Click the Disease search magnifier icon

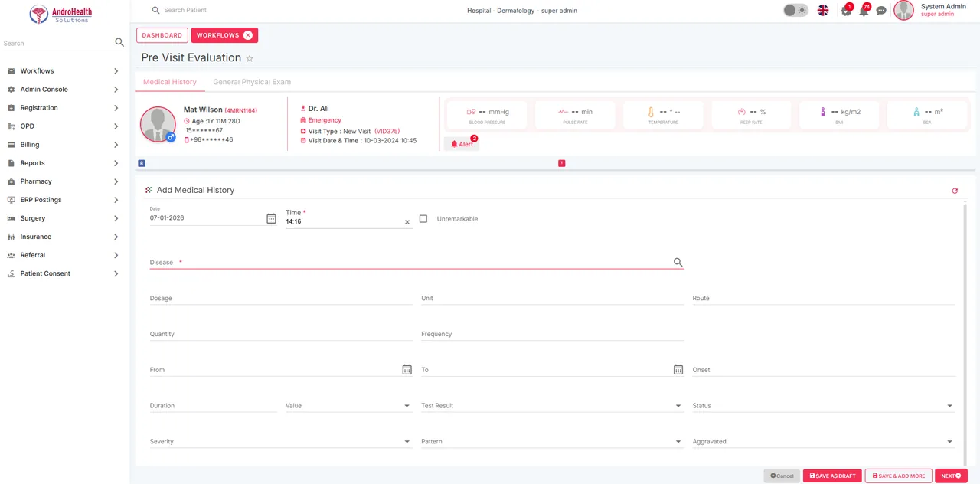[678, 262]
